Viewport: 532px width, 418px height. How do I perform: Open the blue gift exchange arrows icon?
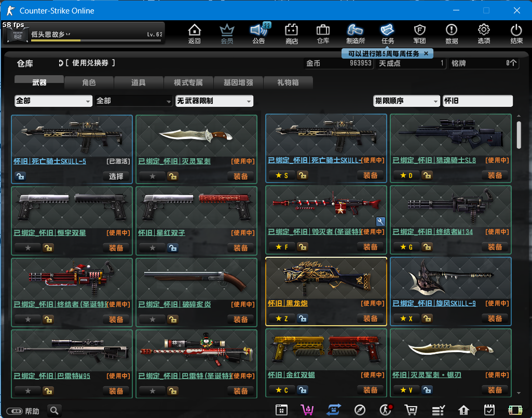point(334,410)
